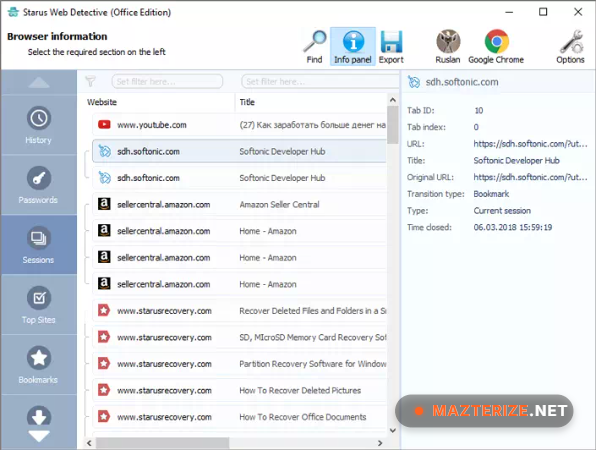
Task: Go to the Top Sites section
Action: click(38, 305)
